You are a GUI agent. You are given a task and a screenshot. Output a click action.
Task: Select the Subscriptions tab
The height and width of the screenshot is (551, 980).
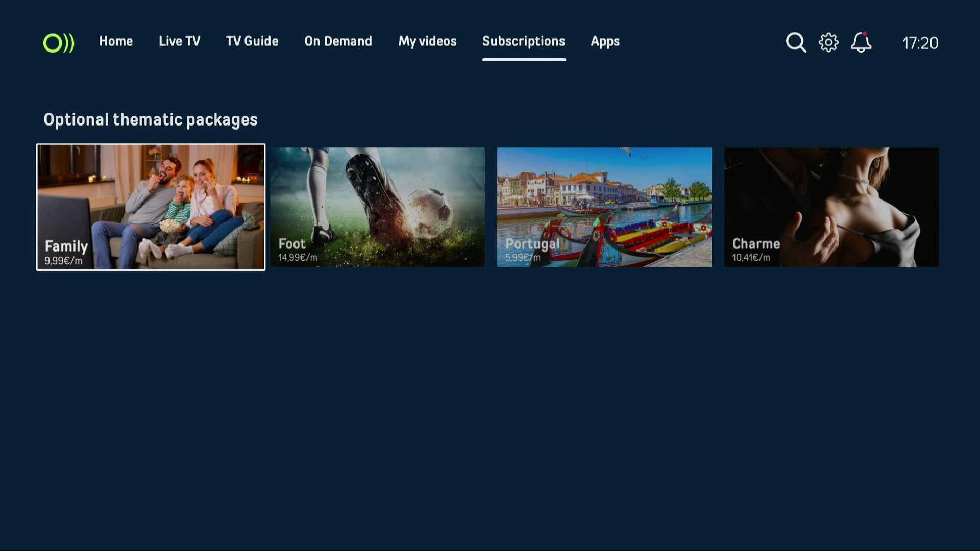coord(524,41)
